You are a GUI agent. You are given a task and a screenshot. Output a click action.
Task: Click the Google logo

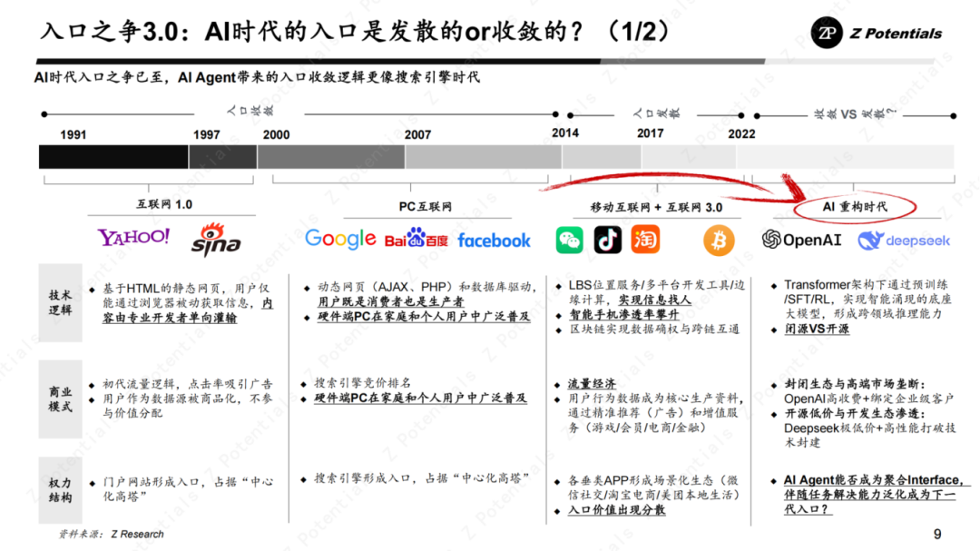click(340, 239)
